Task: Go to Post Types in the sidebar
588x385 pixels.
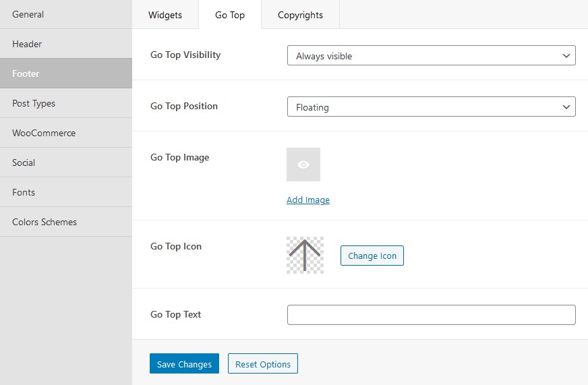Action: (x=66, y=103)
